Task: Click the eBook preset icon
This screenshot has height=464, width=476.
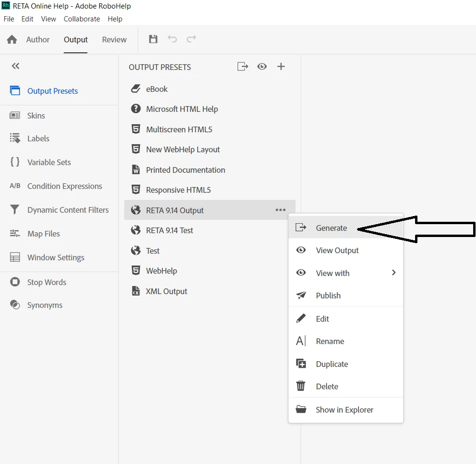Action: [x=136, y=89]
